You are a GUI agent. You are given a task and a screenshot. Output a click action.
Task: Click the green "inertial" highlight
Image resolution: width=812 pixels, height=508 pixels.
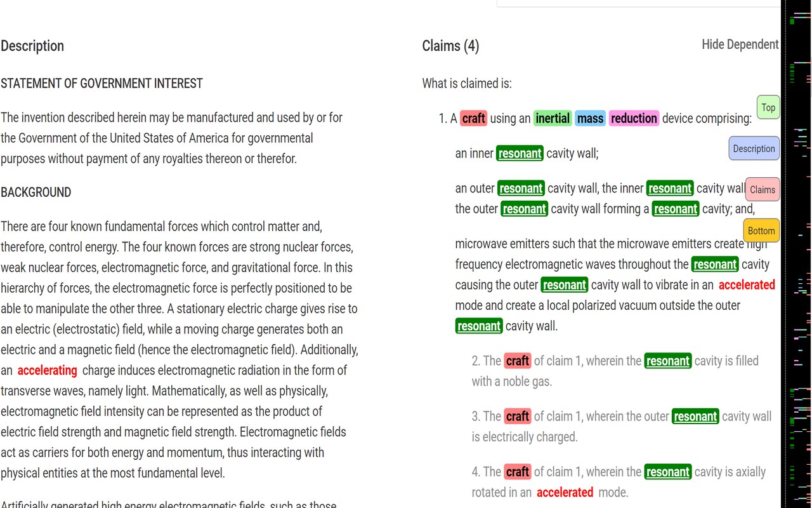click(553, 118)
